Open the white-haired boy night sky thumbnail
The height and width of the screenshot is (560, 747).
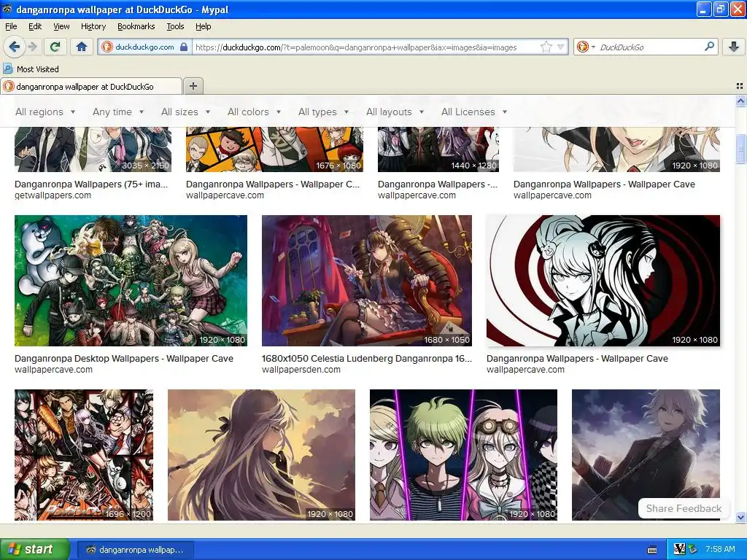[x=646, y=455]
